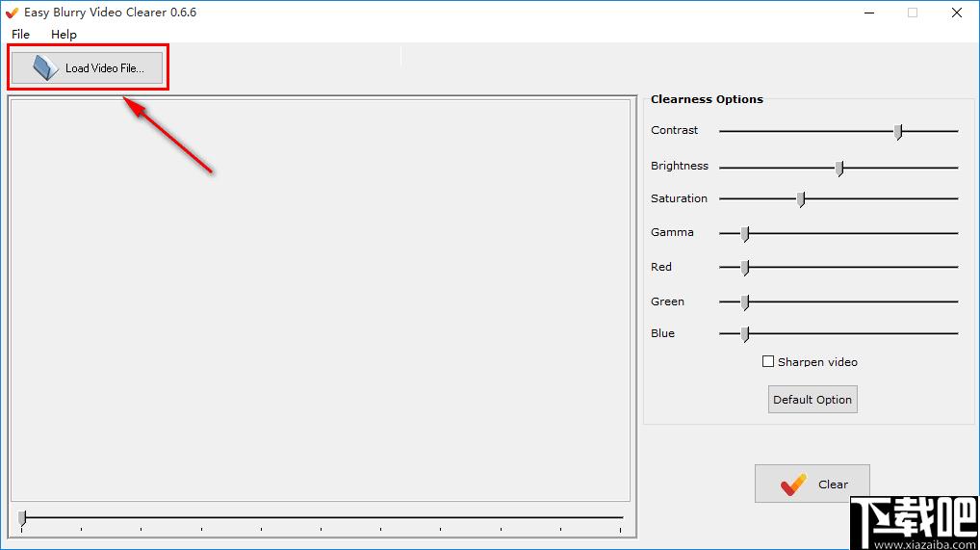Click the Contrast slider handle
980x550 pixels.
(898, 131)
